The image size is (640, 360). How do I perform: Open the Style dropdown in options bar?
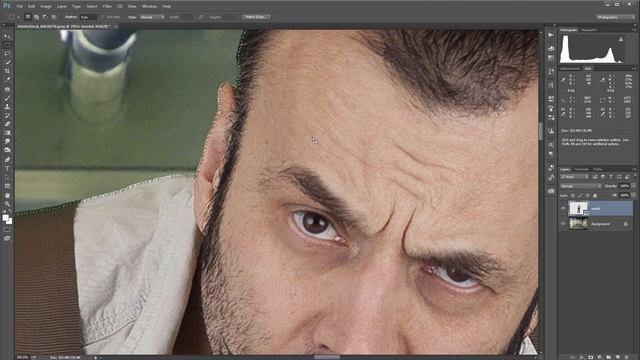click(152, 17)
